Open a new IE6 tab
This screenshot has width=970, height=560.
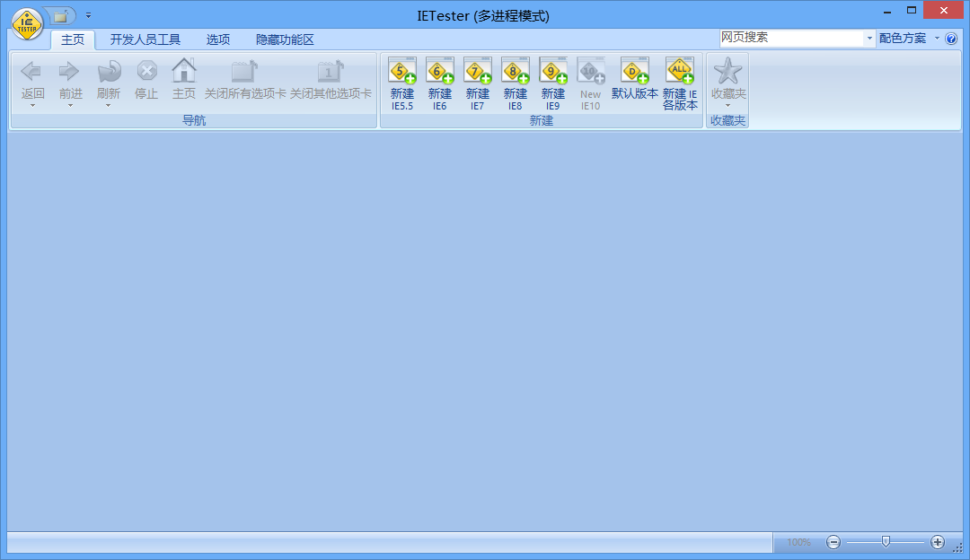(x=439, y=72)
